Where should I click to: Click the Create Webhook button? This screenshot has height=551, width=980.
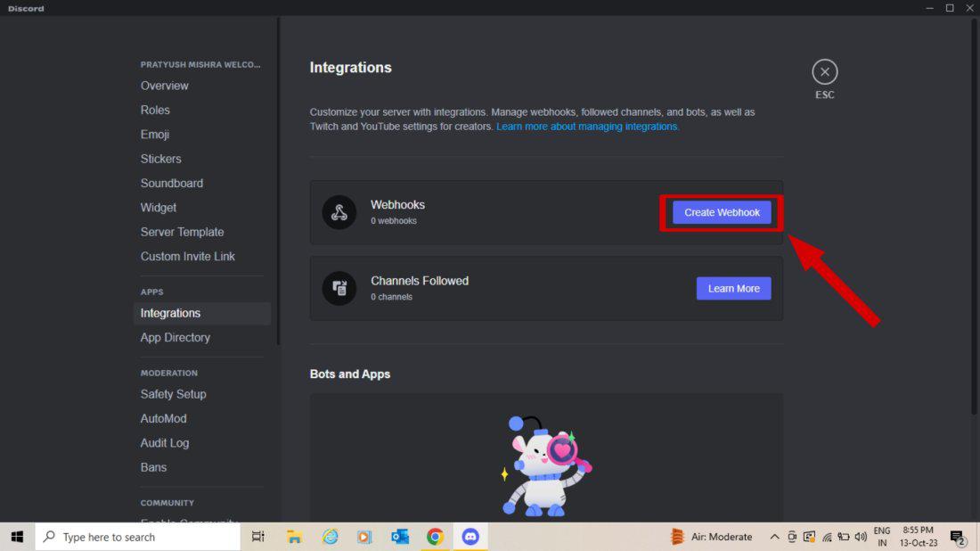(722, 213)
